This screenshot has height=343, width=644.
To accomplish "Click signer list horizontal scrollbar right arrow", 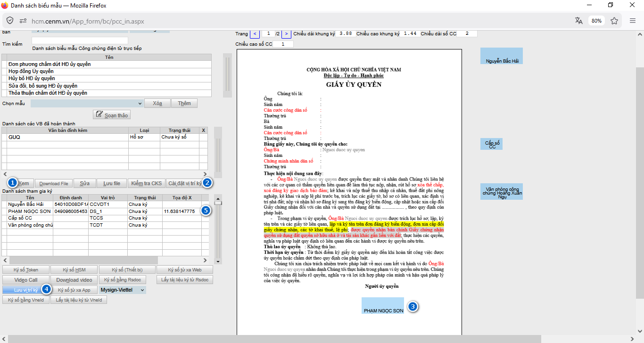I will (x=205, y=260).
